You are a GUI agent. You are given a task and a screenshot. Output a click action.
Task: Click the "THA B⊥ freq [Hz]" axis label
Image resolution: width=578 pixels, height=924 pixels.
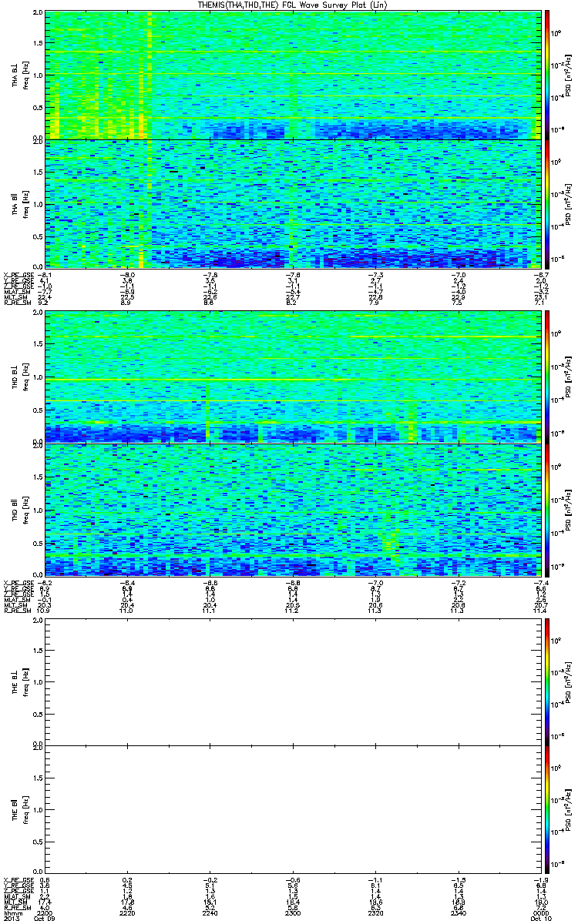pyautogui.click(x=19, y=75)
